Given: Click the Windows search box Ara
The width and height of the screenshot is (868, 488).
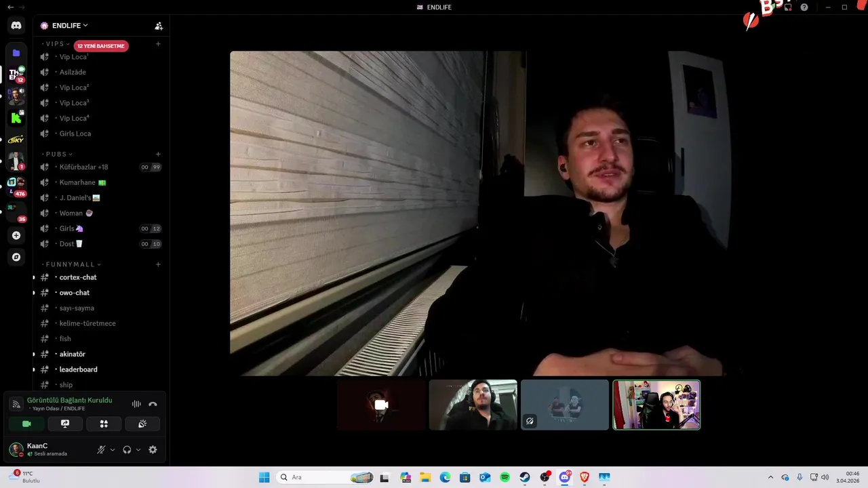Looking at the screenshot, I should point(326,477).
